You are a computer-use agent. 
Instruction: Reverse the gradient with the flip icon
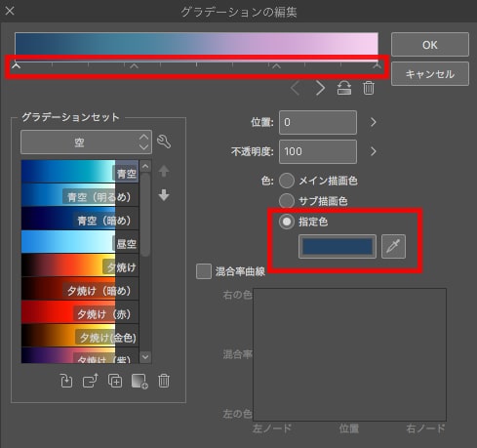[344, 88]
